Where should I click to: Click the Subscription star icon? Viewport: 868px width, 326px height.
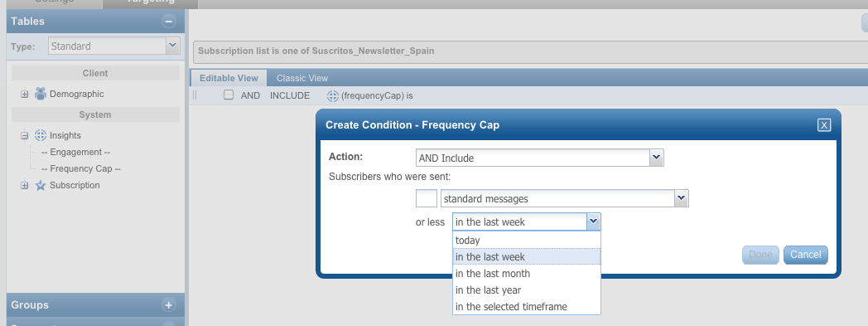point(41,185)
